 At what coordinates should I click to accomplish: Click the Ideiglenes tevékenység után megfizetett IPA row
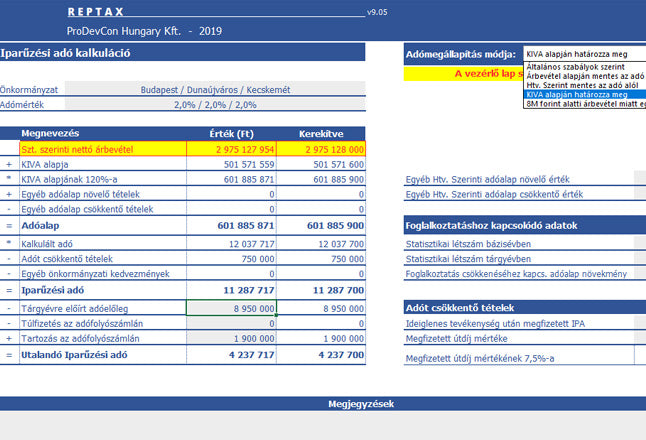pyautogui.click(x=520, y=323)
